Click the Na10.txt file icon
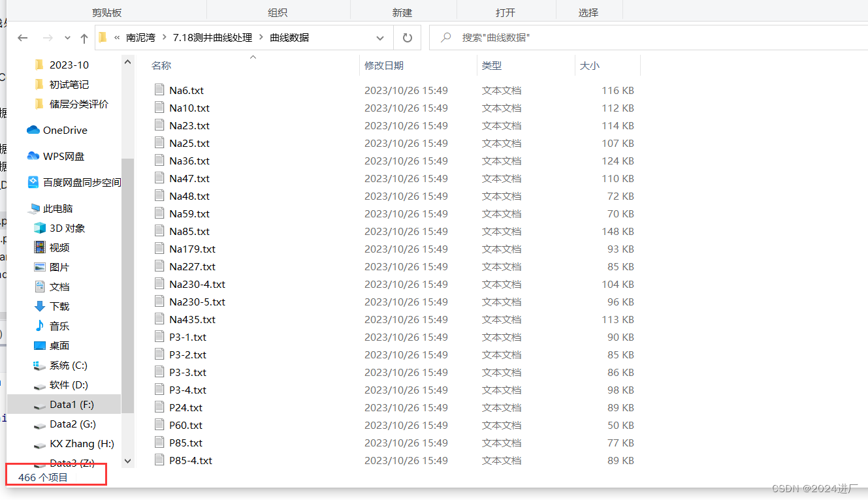The height and width of the screenshot is (500, 868). point(159,107)
